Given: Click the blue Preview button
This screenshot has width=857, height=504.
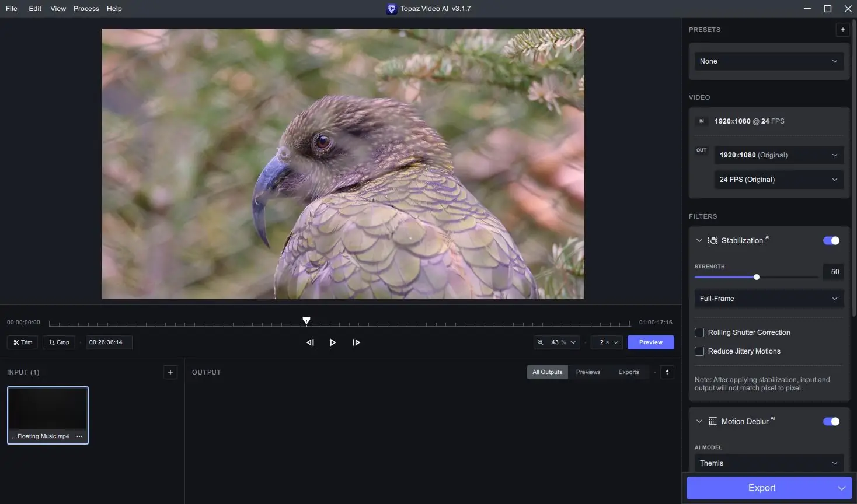Looking at the screenshot, I should tap(651, 342).
